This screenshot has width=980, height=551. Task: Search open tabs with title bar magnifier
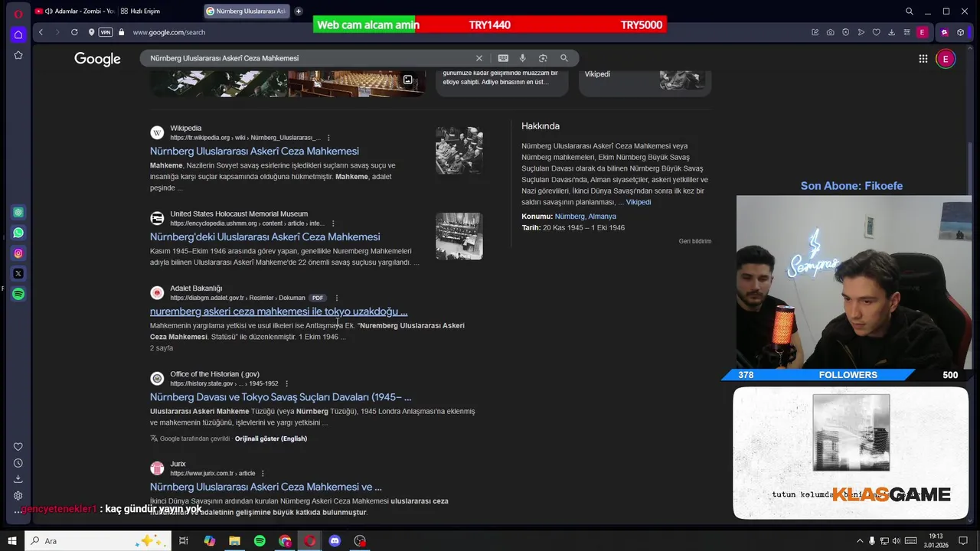point(910,11)
